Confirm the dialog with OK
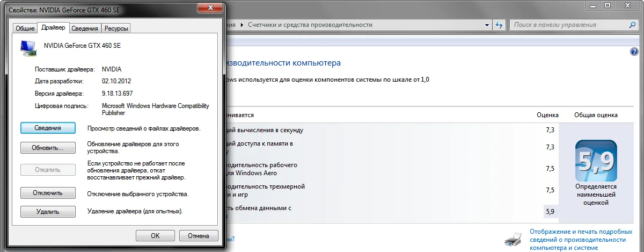 click(155, 236)
